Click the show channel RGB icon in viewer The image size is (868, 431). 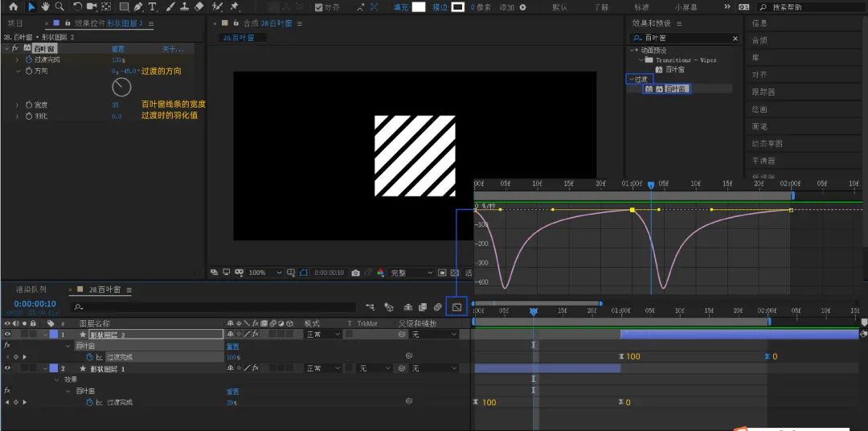coord(380,273)
